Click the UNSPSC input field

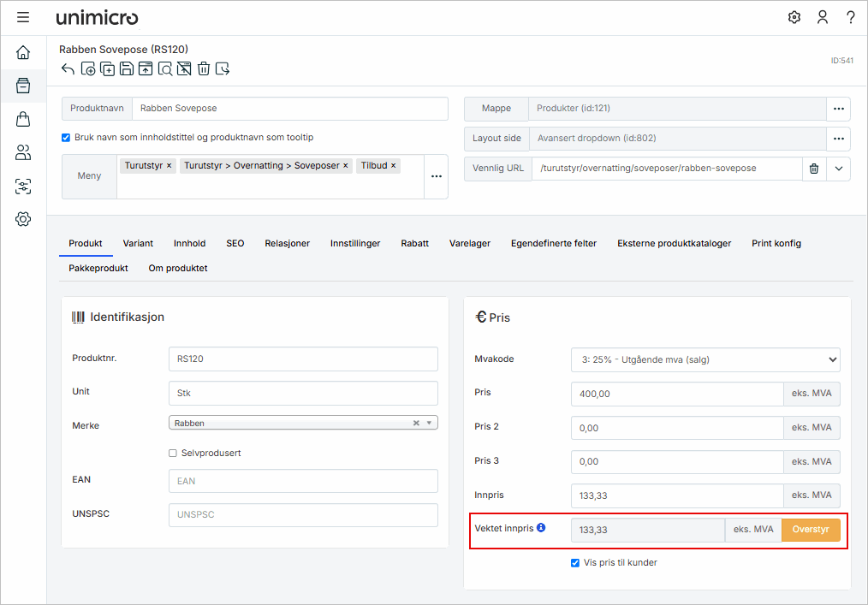(x=303, y=515)
